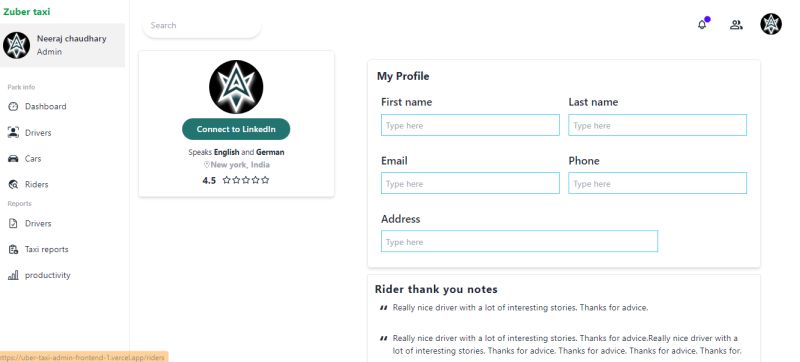Image resolution: width=800 pixels, height=362 pixels.
Task: Open the profile avatar in top-right corner
Action: tap(770, 24)
